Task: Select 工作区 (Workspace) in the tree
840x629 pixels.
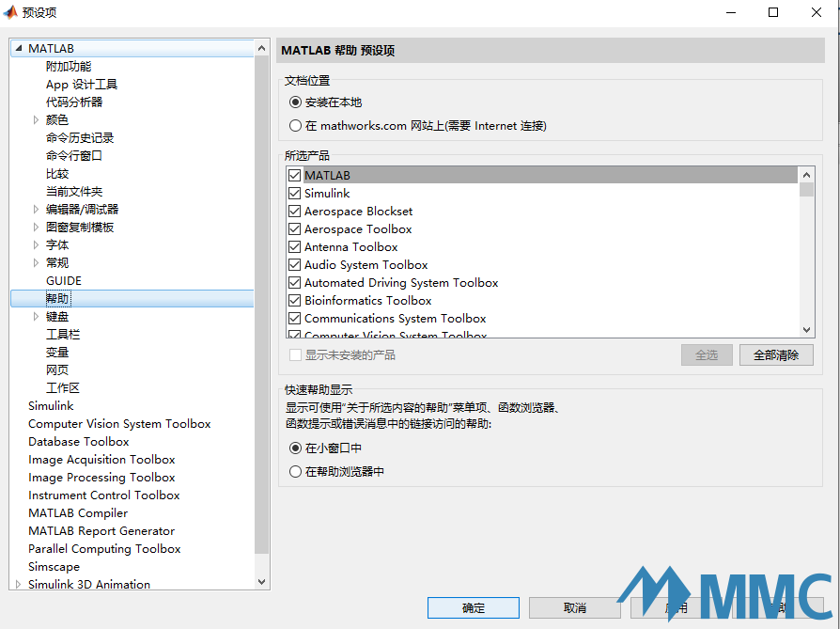Action: pos(63,387)
